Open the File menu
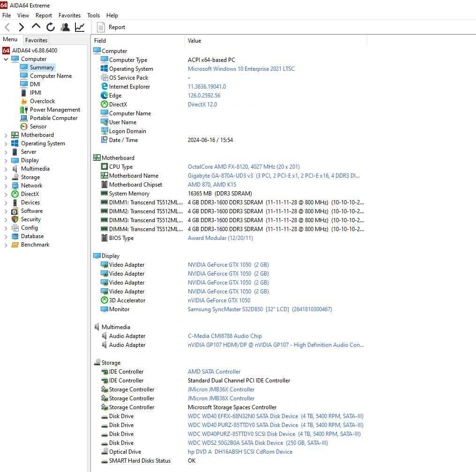 (7, 15)
